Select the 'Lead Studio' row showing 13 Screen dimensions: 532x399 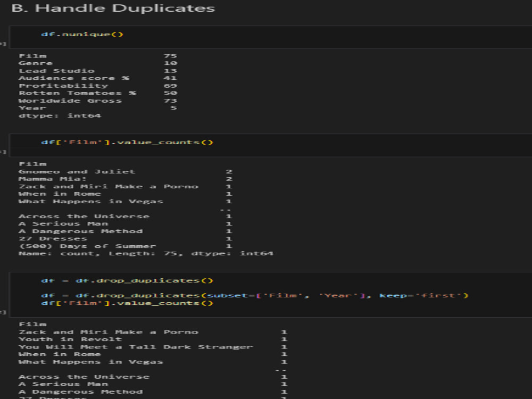tap(98, 71)
